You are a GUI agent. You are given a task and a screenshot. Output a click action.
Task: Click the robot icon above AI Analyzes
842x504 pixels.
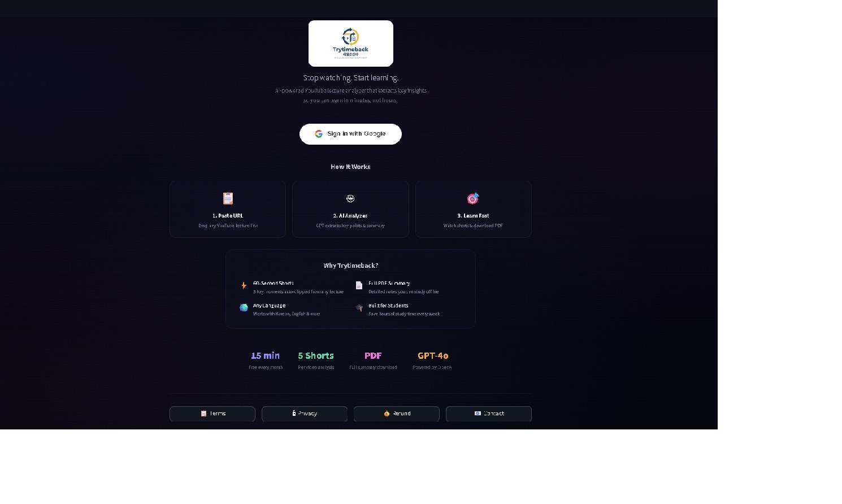350,198
